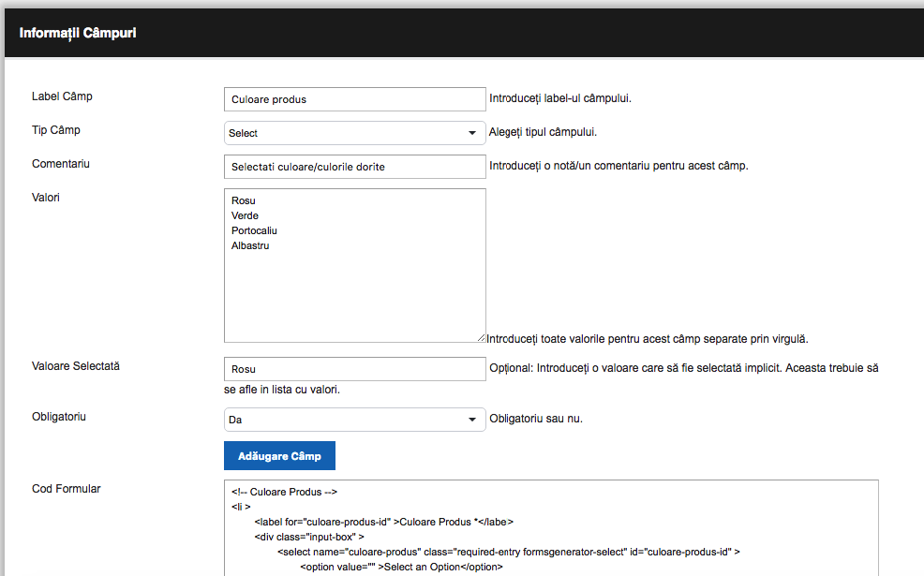Click the 'Tip Câmp' field label
Screen dimensions: 924x576
click(x=56, y=130)
